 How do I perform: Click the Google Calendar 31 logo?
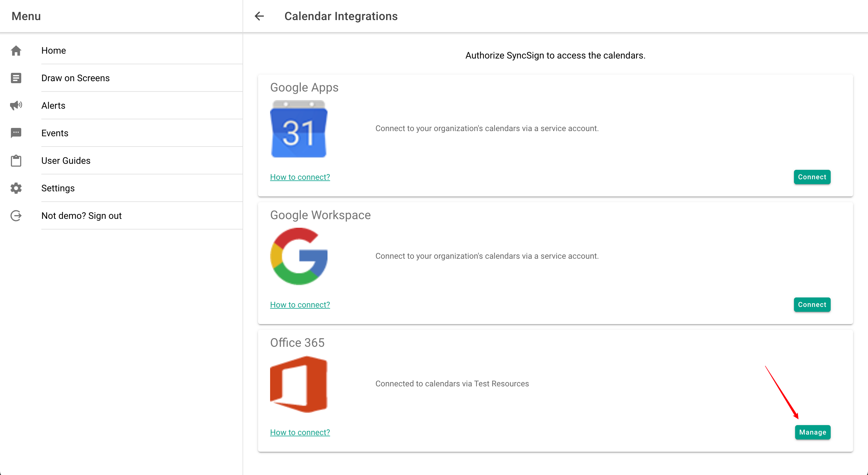tap(299, 129)
